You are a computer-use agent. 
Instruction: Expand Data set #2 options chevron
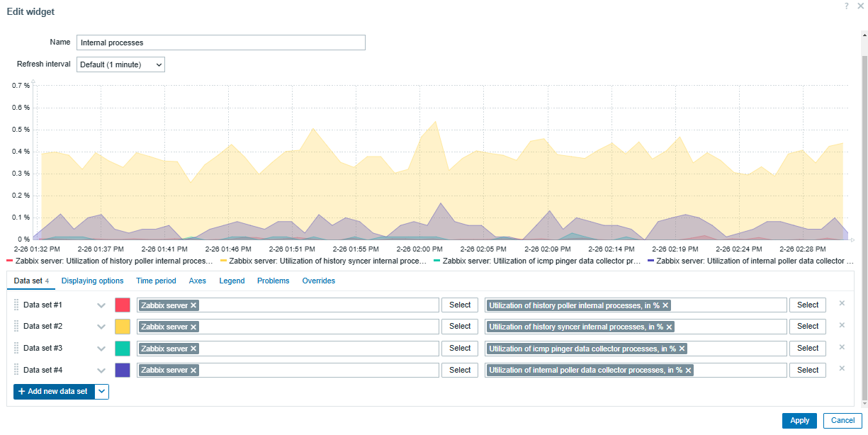click(101, 327)
